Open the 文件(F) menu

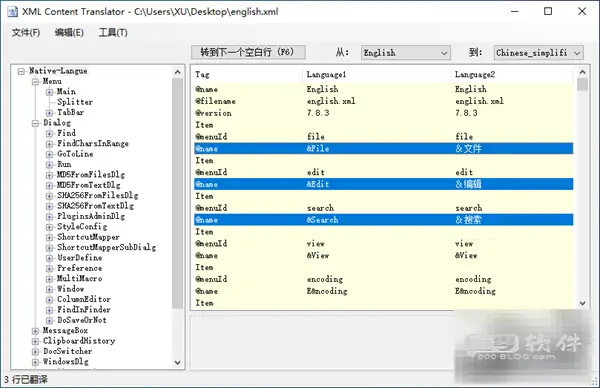[x=26, y=33]
